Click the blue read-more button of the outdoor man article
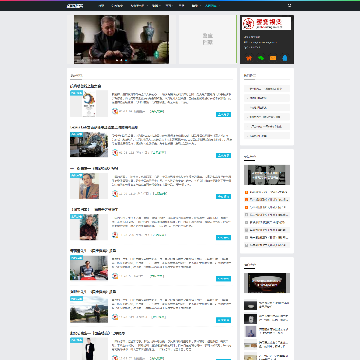 [223, 320]
